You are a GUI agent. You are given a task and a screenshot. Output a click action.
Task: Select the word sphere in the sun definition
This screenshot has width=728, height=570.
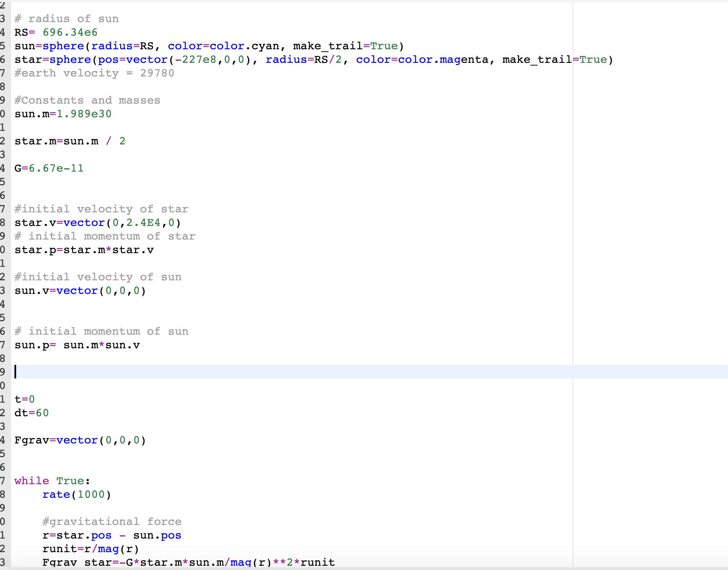[64, 46]
